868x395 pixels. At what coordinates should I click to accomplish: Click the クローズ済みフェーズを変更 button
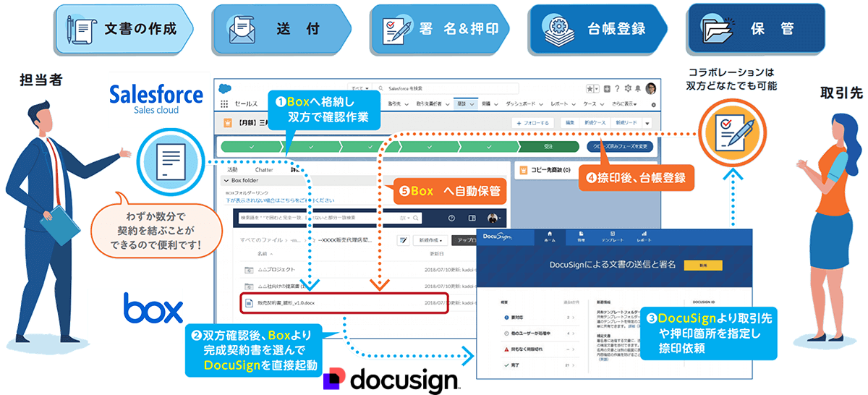coord(620,146)
